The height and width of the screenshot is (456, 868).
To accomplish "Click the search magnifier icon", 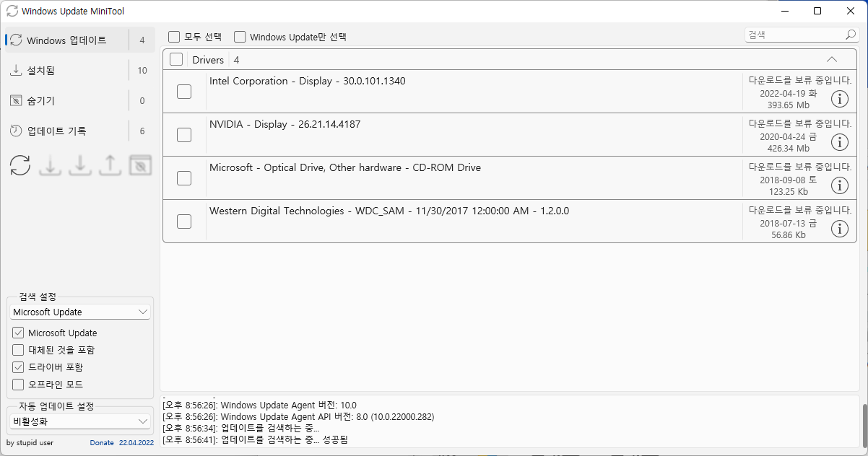I will [851, 35].
